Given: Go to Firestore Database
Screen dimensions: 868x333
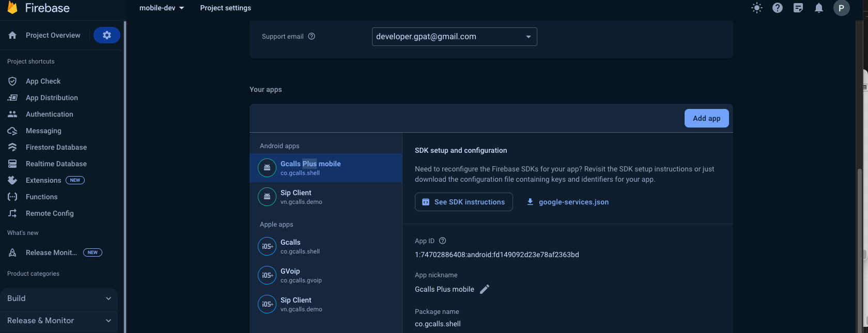Looking at the screenshot, I should pos(56,147).
